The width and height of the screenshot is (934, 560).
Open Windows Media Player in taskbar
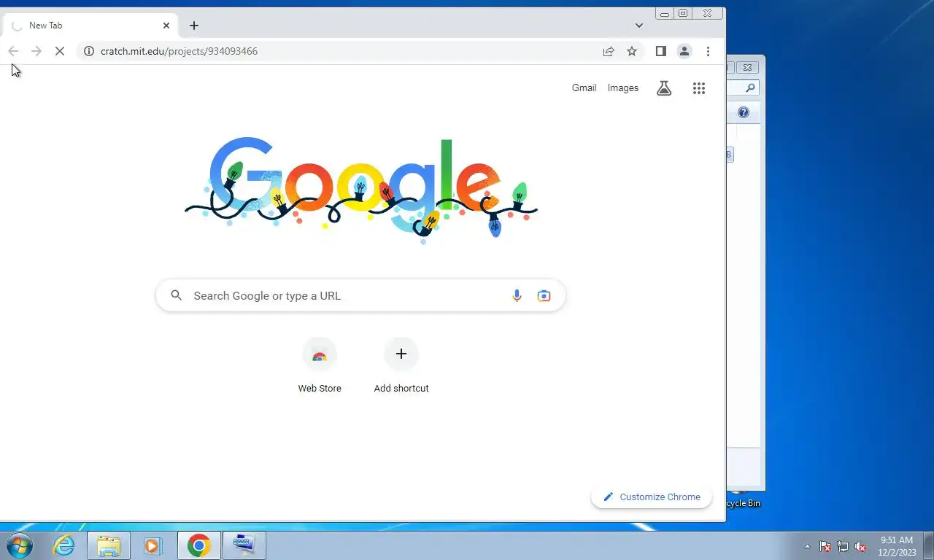coord(153,545)
